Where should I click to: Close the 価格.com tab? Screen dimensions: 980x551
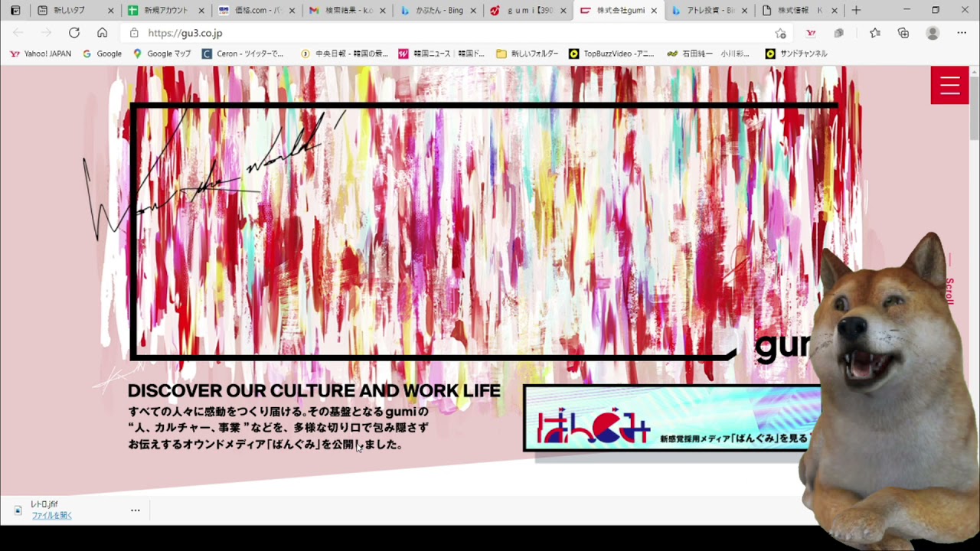(292, 11)
